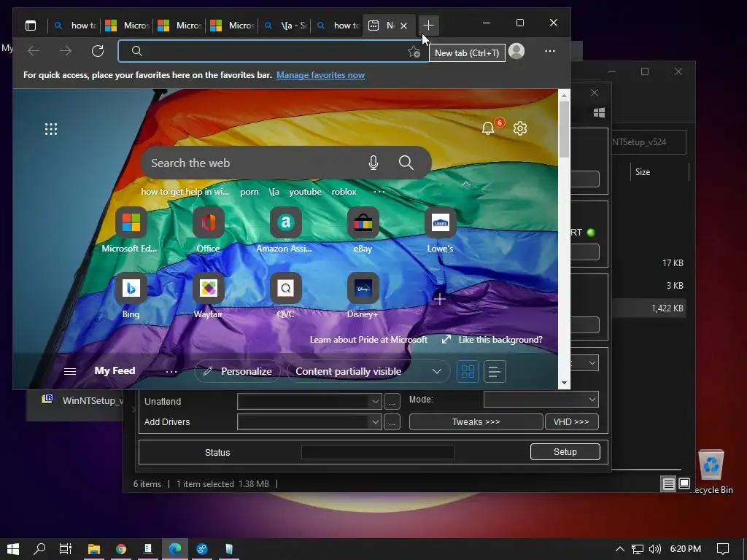The height and width of the screenshot is (560, 747).
Task: Add a new quick link plus icon
Action: (440, 299)
